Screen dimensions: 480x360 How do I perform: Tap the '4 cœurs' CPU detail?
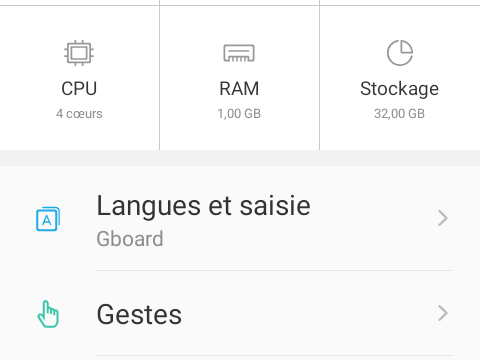coord(79,114)
